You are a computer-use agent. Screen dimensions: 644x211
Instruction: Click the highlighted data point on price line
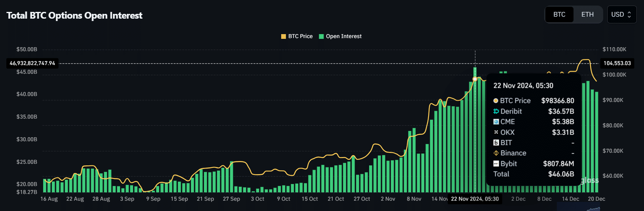pos(475,79)
